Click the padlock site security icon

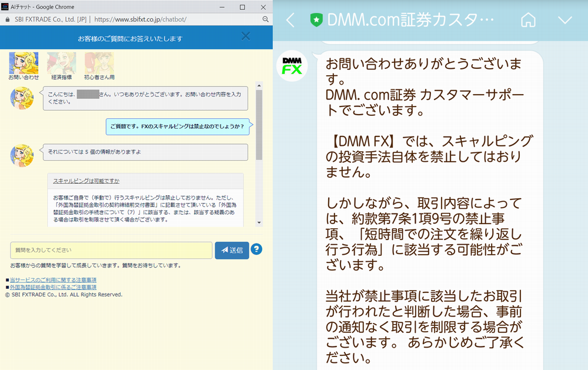point(8,19)
